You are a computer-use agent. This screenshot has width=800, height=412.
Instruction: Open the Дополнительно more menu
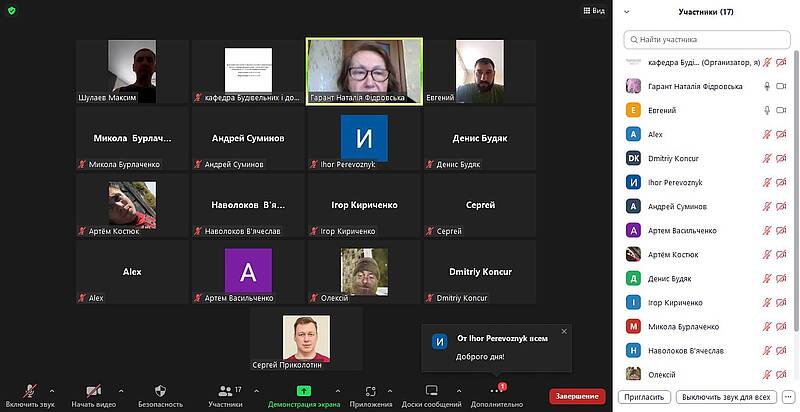pyautogui.click(x=494, y=391)
